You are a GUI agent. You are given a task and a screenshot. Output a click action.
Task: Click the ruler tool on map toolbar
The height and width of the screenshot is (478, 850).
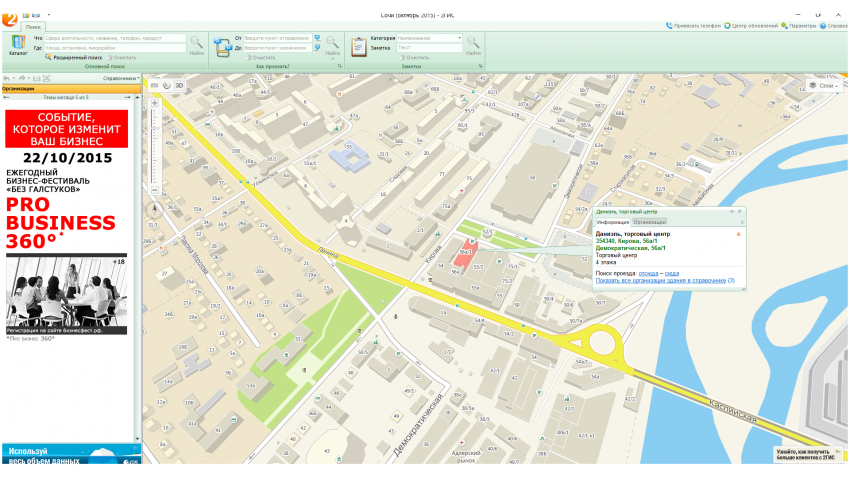[x=155, y=86]
